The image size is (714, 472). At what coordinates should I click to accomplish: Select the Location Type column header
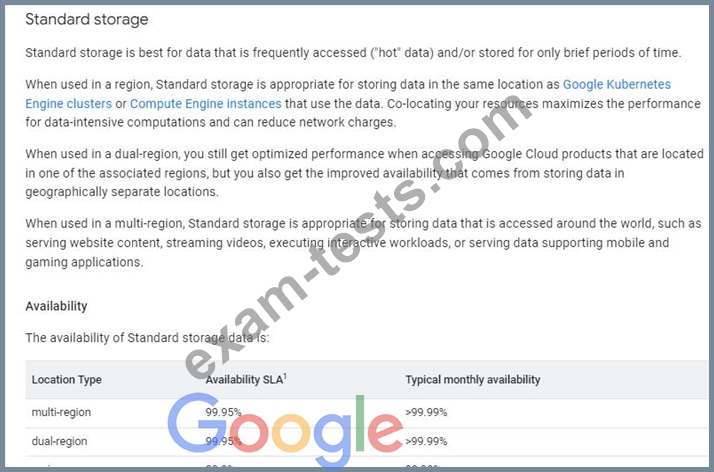tap(66, 380)
